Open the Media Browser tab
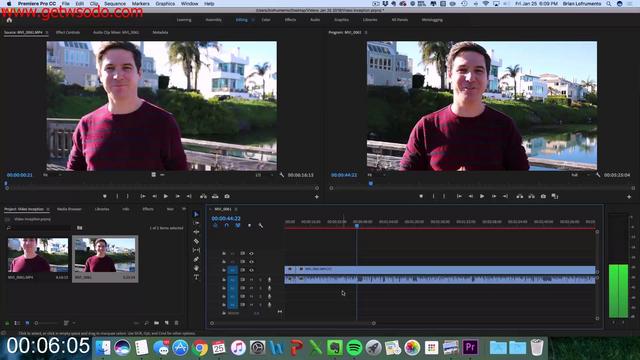This screenshot has height=360, width=640. [69, 209]
